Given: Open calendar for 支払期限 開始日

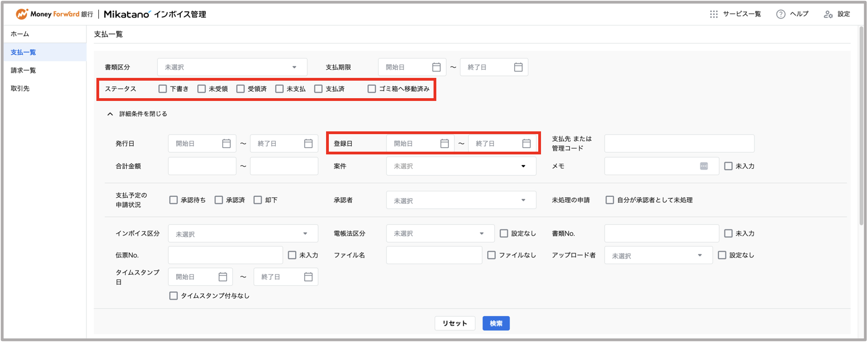Looking at the screenshot, I should pyautogui.click(x=436, y=67).
